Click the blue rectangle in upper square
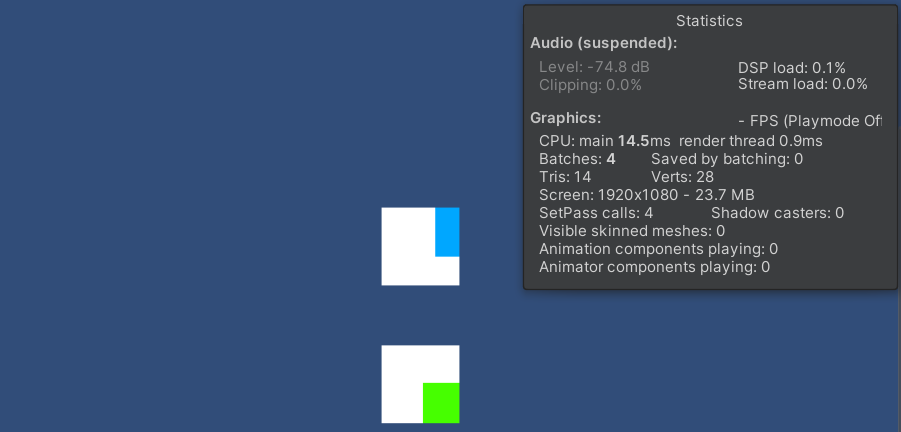 [447, 232]
